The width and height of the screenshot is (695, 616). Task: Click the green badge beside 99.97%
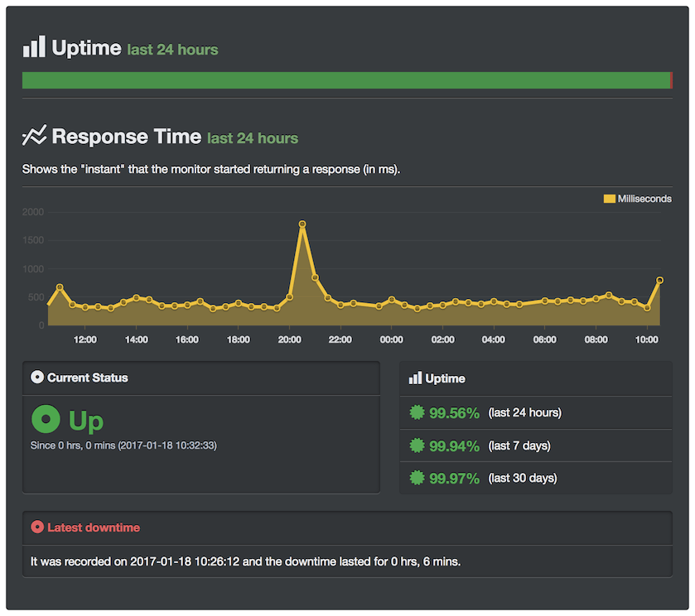[x=416, y=478]
